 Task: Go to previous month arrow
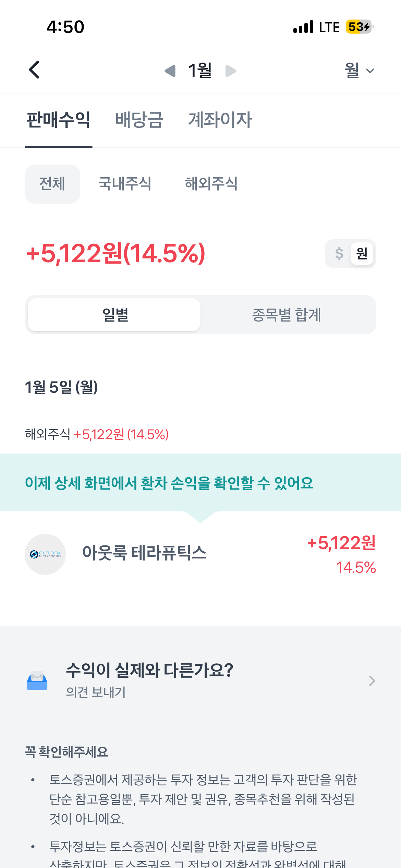170,71
